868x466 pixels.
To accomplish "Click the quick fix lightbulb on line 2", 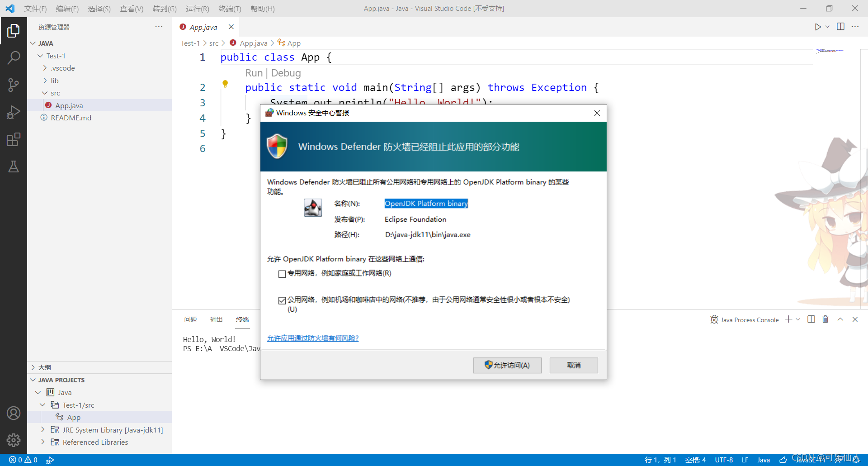I will [x=225, y=84].
